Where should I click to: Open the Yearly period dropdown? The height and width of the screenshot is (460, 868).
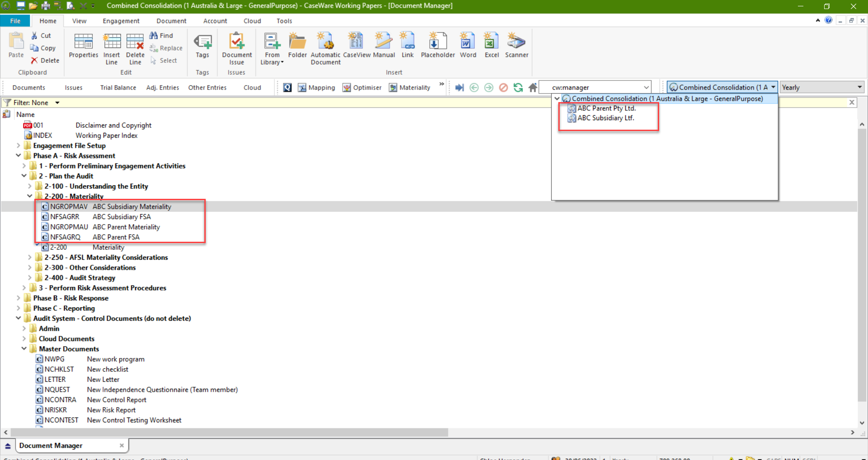822,87
